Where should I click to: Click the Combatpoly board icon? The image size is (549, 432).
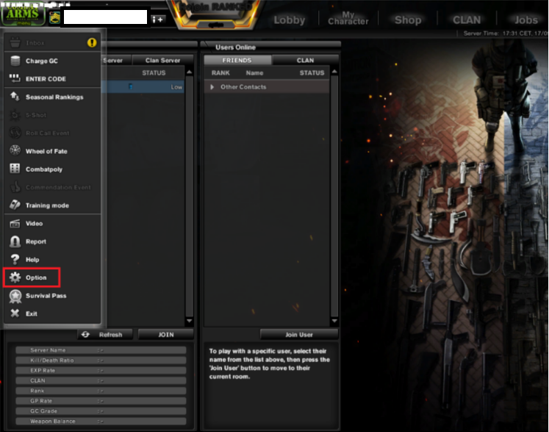15,168
